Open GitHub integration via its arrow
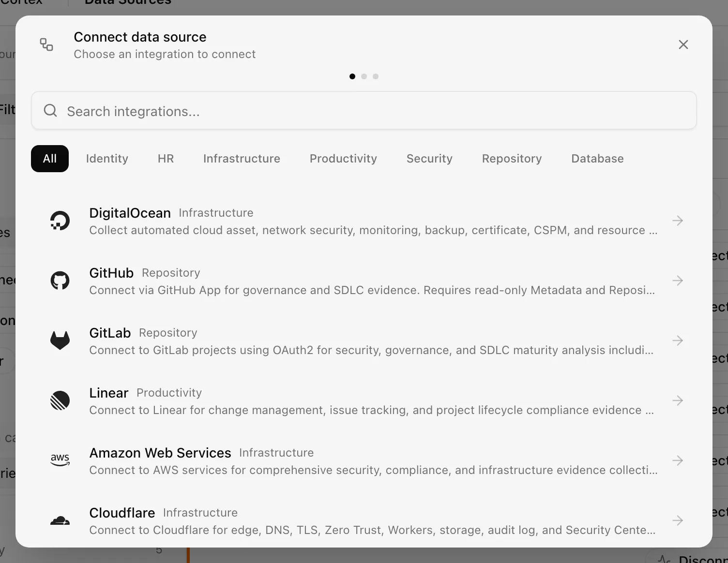Screen dimensions: 728x563 point(678,281)
